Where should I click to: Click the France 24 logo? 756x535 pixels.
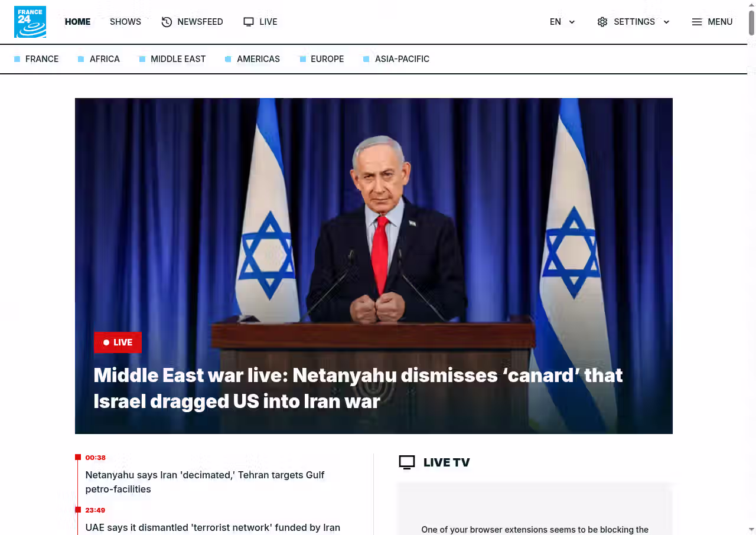(30, 22)
